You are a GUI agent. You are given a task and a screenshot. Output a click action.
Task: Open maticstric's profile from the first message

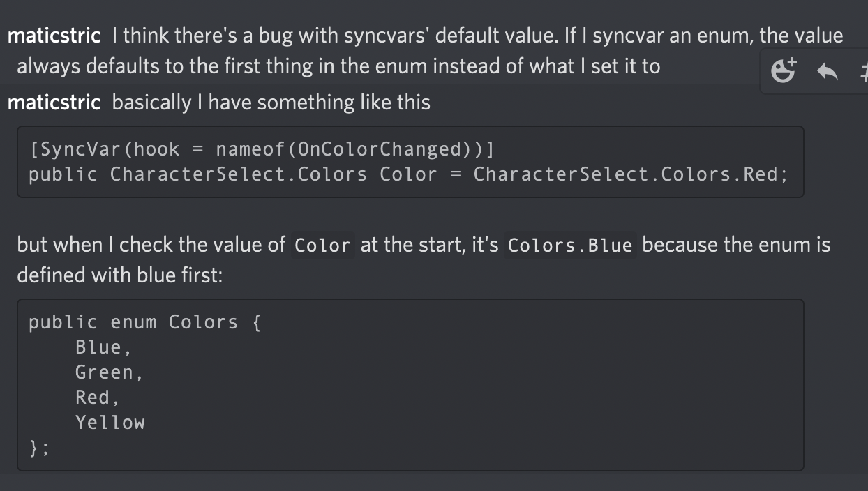click(x=54, y=35)
